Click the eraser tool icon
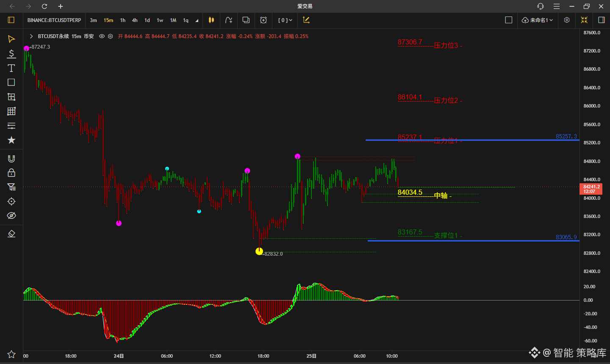 tap(11, 234)
